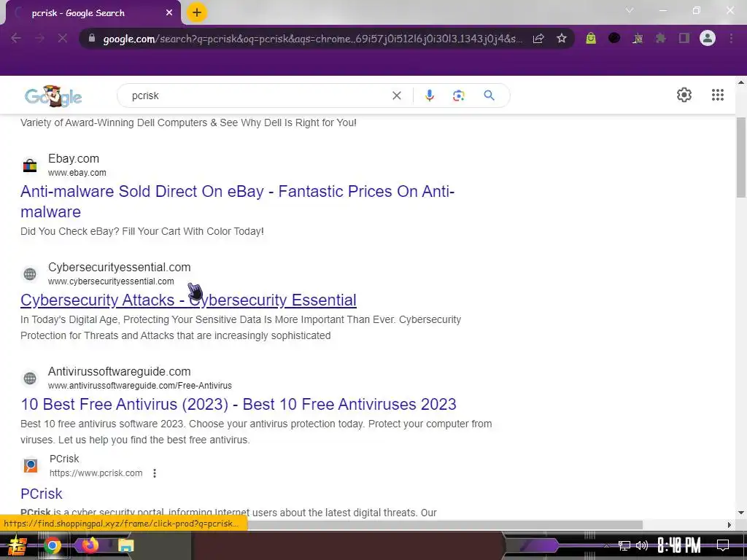Open the PCrisk result title link
747x560 pixels.
(42, 494)
